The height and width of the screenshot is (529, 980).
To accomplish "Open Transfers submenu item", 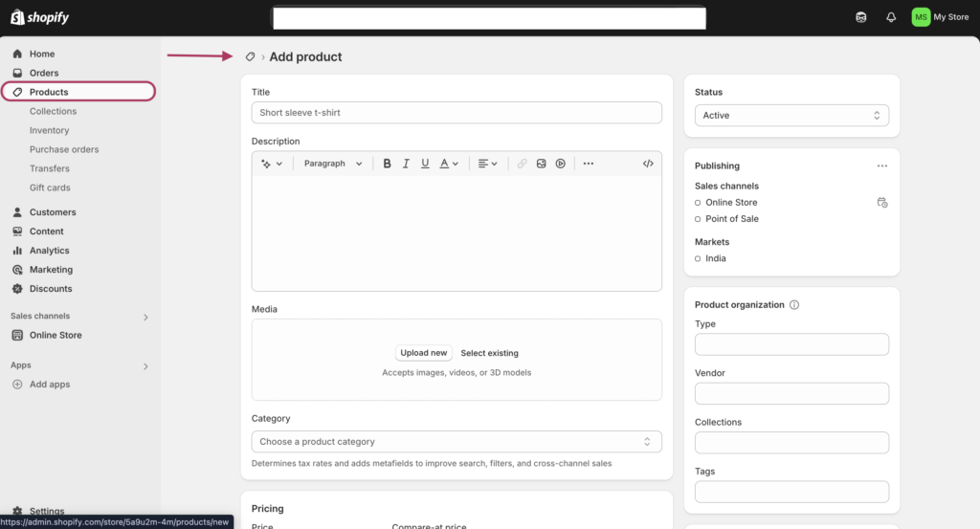I will pos(50,168).
